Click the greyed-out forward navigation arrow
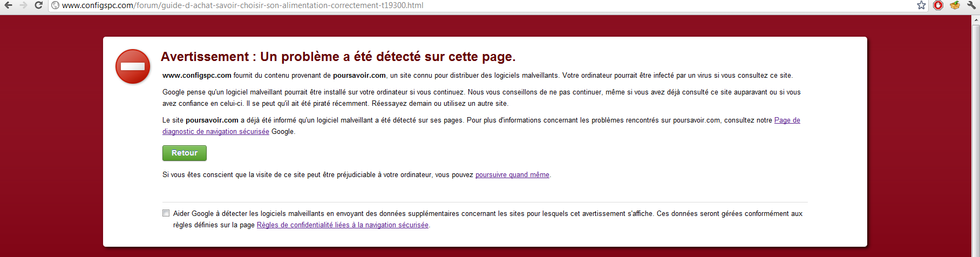Viewport: 980px width, 257px height. 23,5
